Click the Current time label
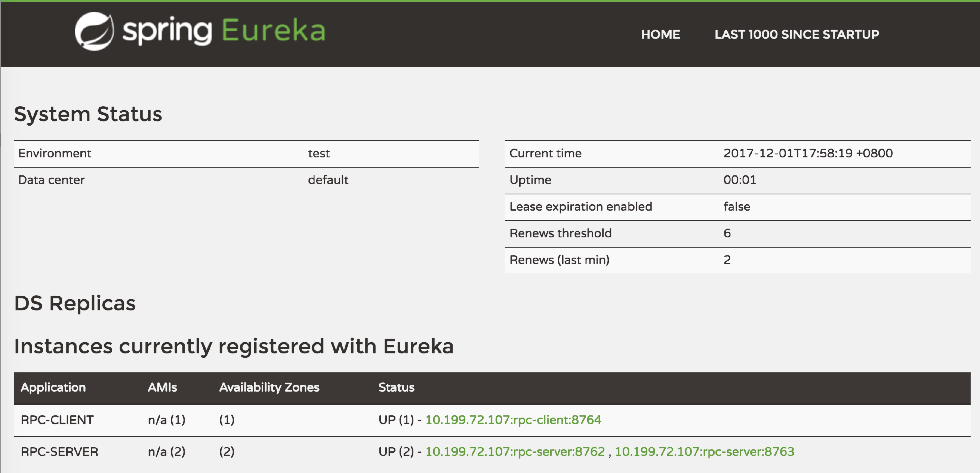The height and width of the screenshot is (473, 980). click(x=545, y=153)
